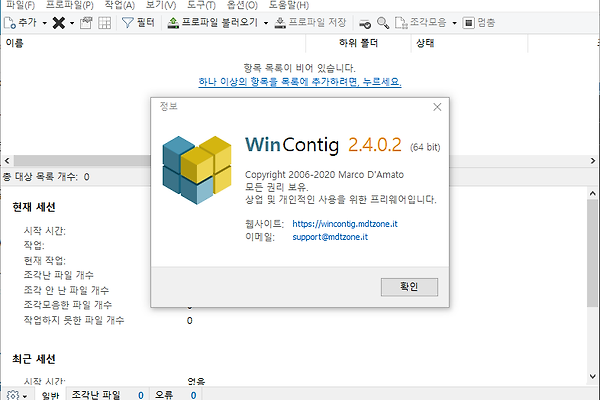Click the 조각 안 난 파일 개수 label
This screenshot has height=400, width=600.
coord(66,290)
